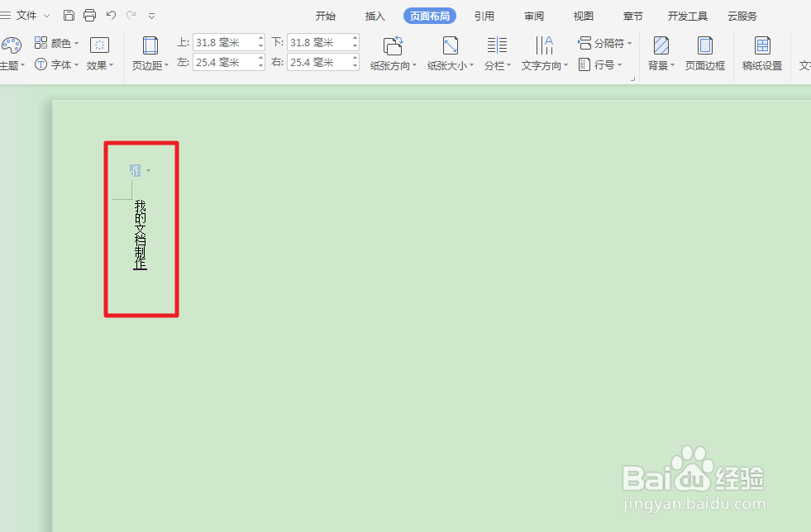The image size is (811, 532).
Task: Open the Print dialog
Action: pos(89,14)
